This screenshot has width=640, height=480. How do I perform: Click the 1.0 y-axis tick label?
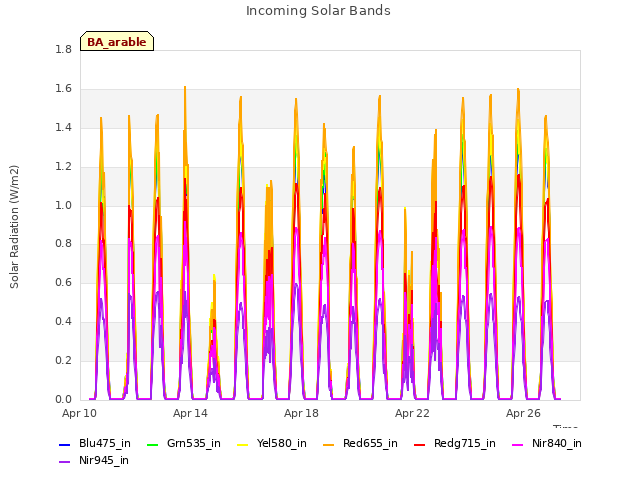click(x=64, y=205)
